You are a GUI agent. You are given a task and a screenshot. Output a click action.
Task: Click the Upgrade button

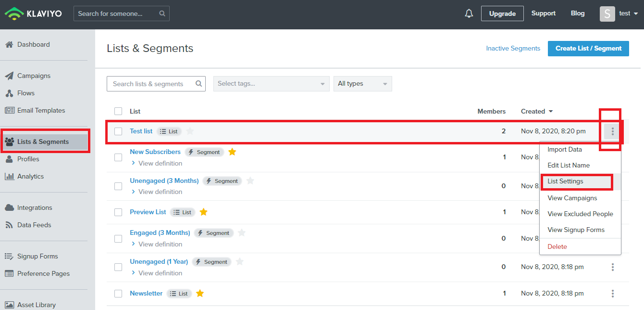point(502,13)
